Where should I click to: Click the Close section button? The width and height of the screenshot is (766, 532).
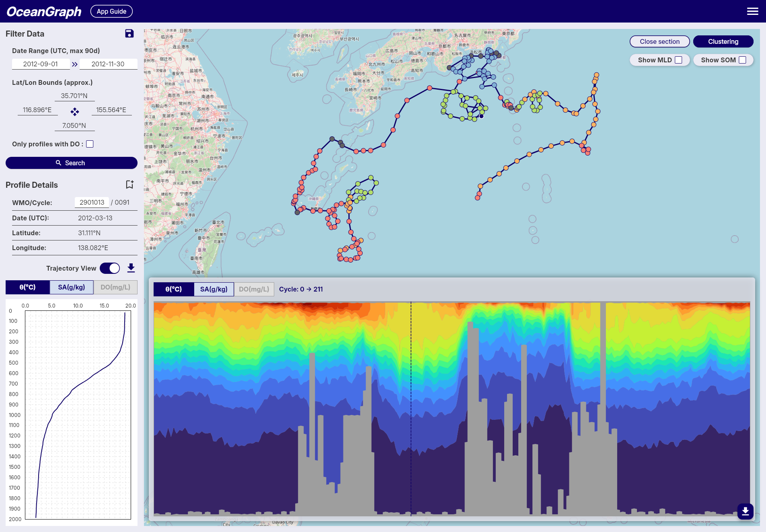(x=659, y=41)
